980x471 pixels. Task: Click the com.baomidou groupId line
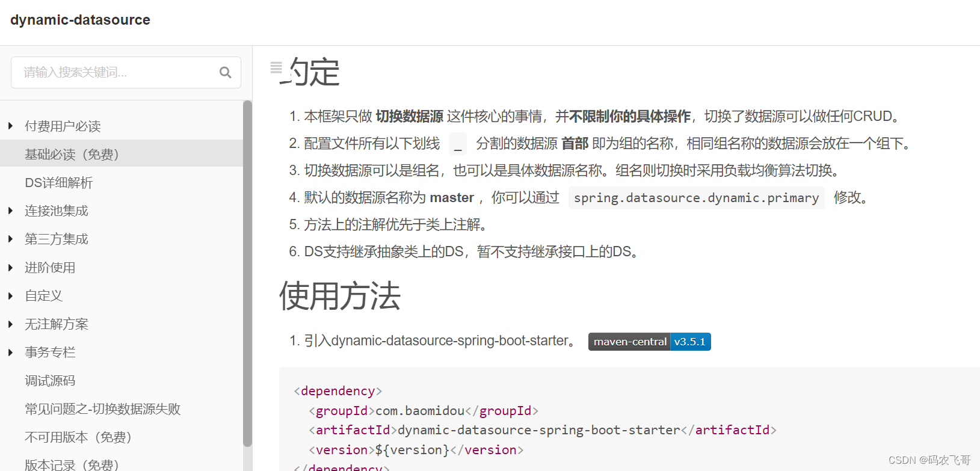424,411
